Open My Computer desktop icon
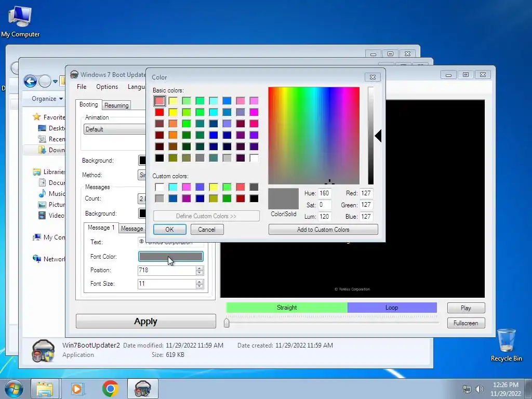The image size is (532, 399). tap(20, 21)
